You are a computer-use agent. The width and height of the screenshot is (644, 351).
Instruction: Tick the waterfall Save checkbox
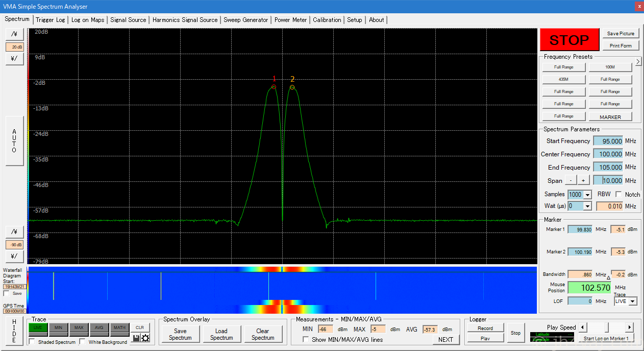pyautogui.click(x=6, y=293)
